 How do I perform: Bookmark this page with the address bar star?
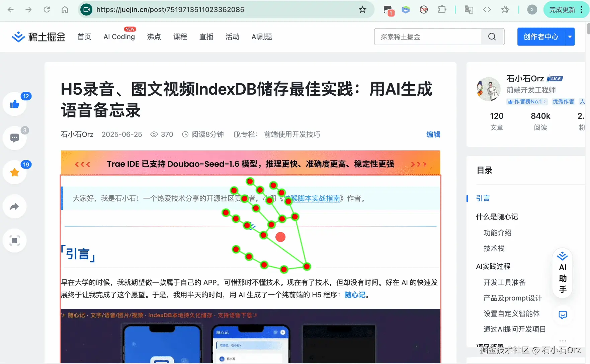[362, 10]
